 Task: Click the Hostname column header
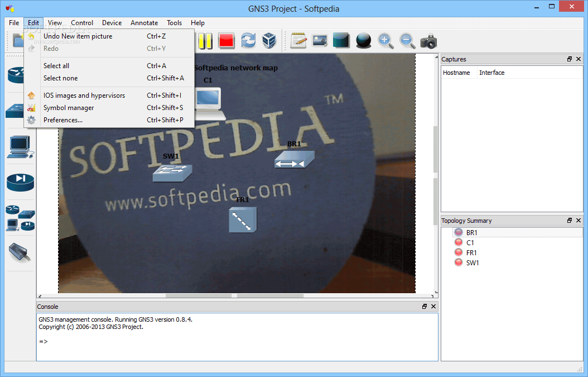point(456,73)
